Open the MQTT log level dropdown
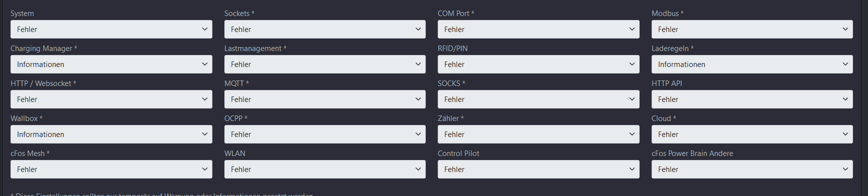 (325, 99)
